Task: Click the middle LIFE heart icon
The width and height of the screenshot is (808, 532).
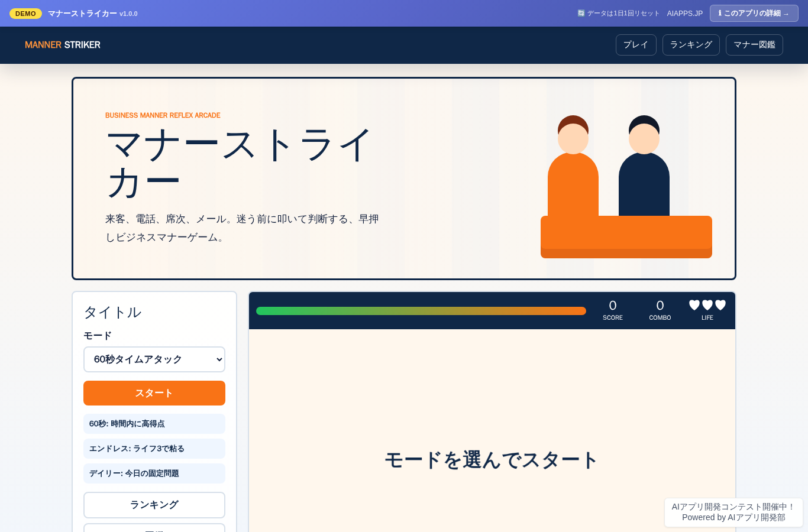Action: [x=707, y=305]
